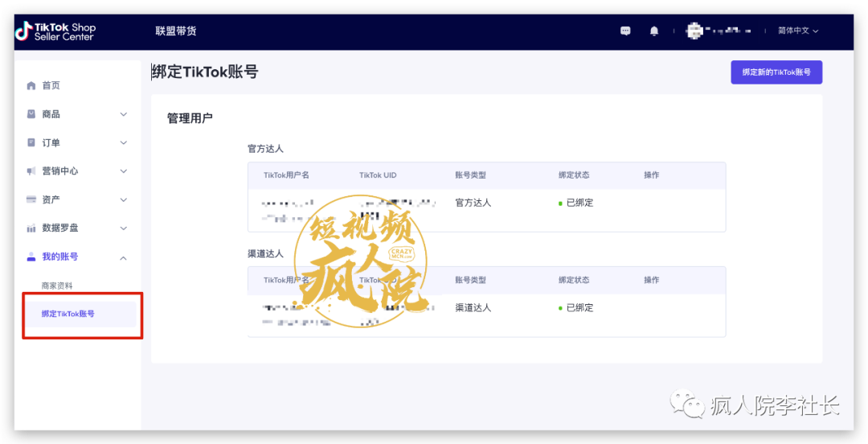The width and height of the screenshot is (868, 444).
Task: Click the 官方达人 account type cell
Action: pos(473,203)
